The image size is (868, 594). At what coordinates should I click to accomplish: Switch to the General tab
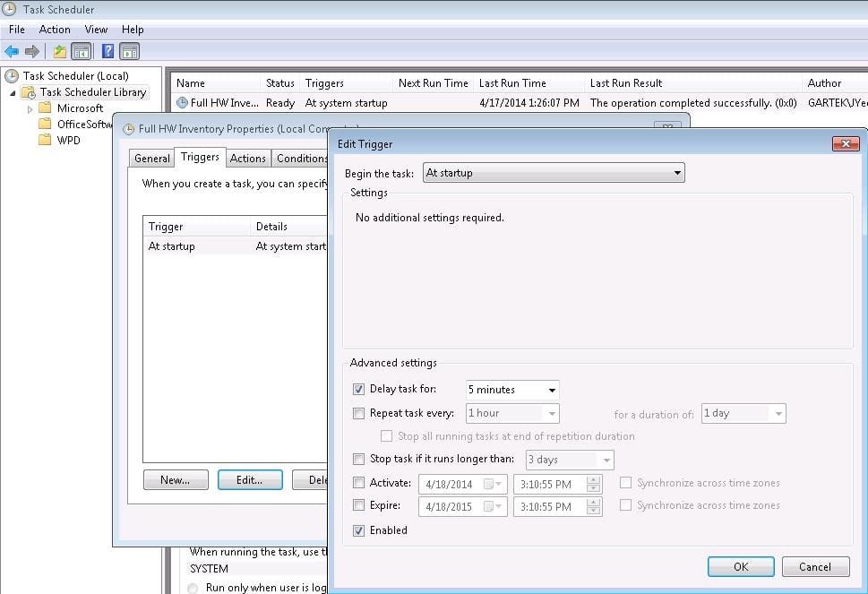151,159
